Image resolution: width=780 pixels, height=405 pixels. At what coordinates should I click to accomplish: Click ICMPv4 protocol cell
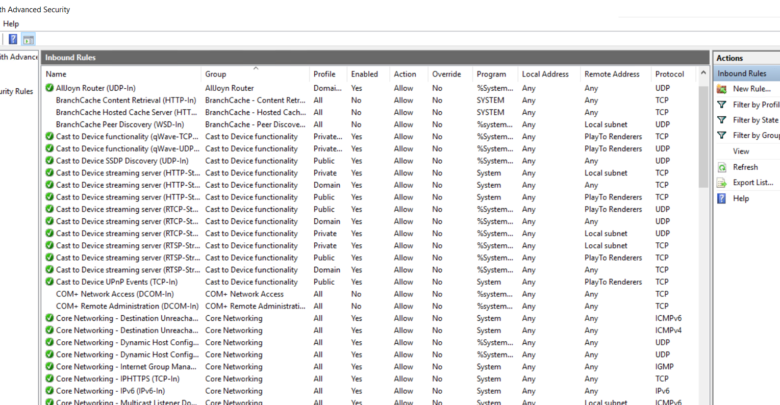click(x=668, y=330)
